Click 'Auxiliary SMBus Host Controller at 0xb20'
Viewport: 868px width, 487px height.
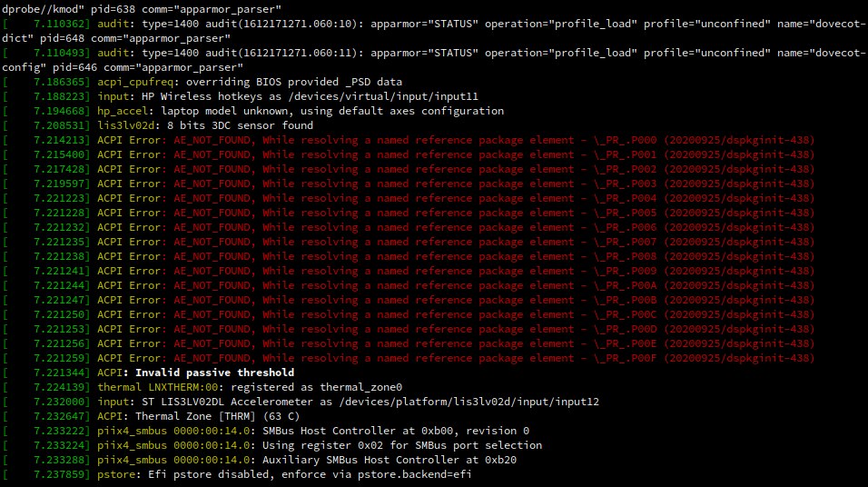pos(390,460)
